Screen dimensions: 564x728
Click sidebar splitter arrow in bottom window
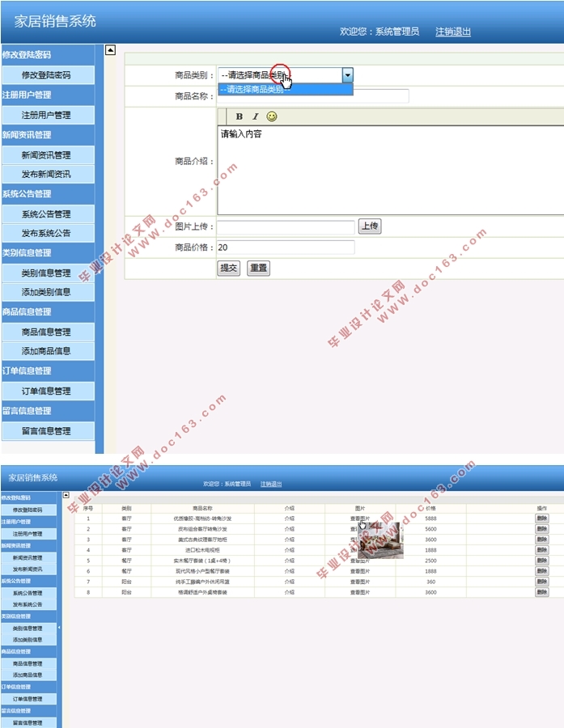point(59,627)
